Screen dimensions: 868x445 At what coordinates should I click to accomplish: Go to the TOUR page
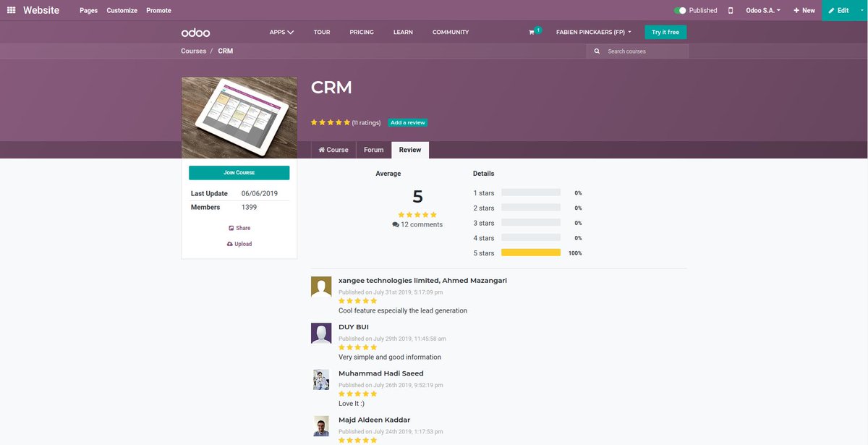click(x=322, y=32)
